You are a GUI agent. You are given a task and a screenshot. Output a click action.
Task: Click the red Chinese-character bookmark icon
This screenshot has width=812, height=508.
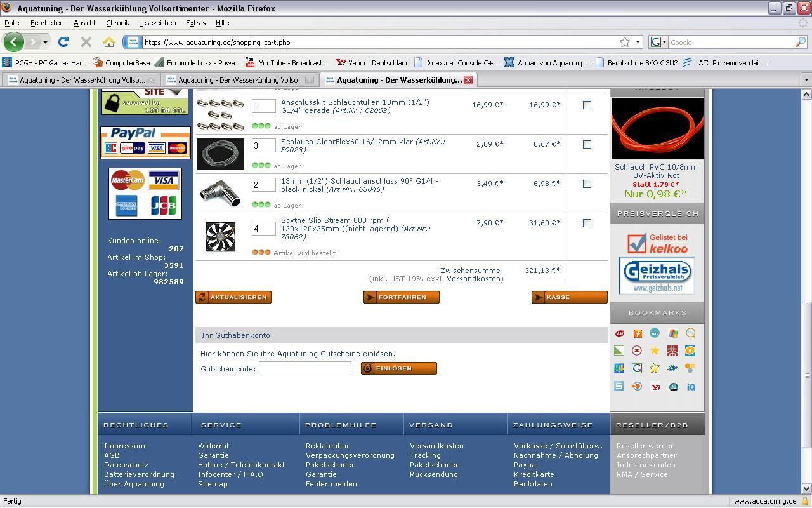click(x=672, y=351)
